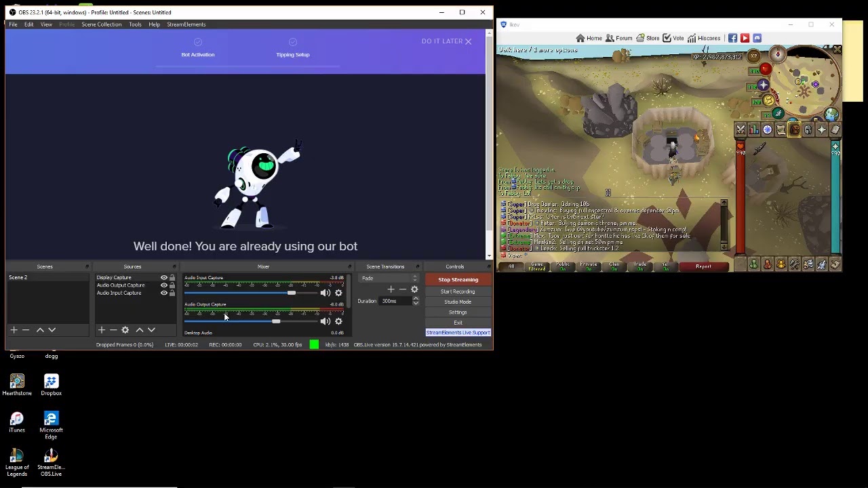
Task: Click the Stop Streaming button
Action: point(458,279)
